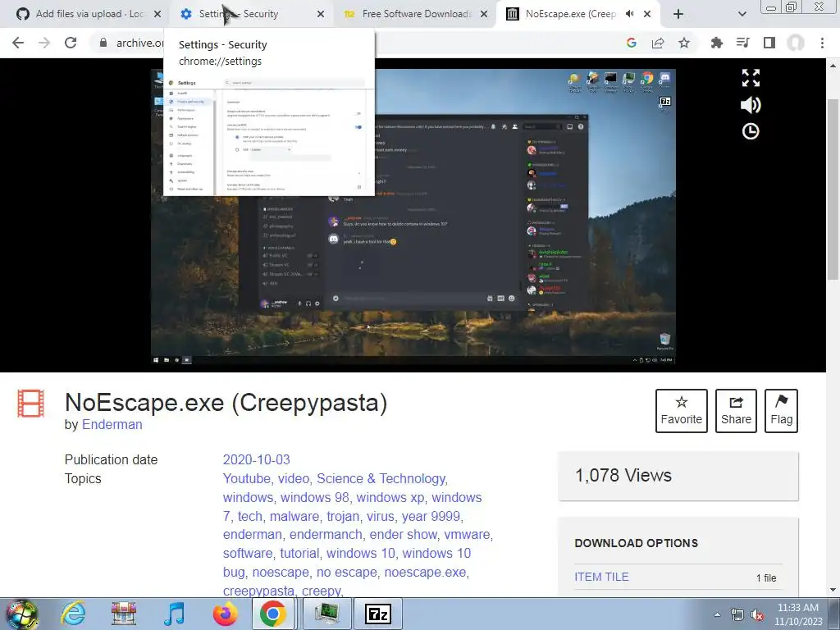The image size is (840, 630).
Task: Open the Science & Technology topic link
Action: pos(381,478)
